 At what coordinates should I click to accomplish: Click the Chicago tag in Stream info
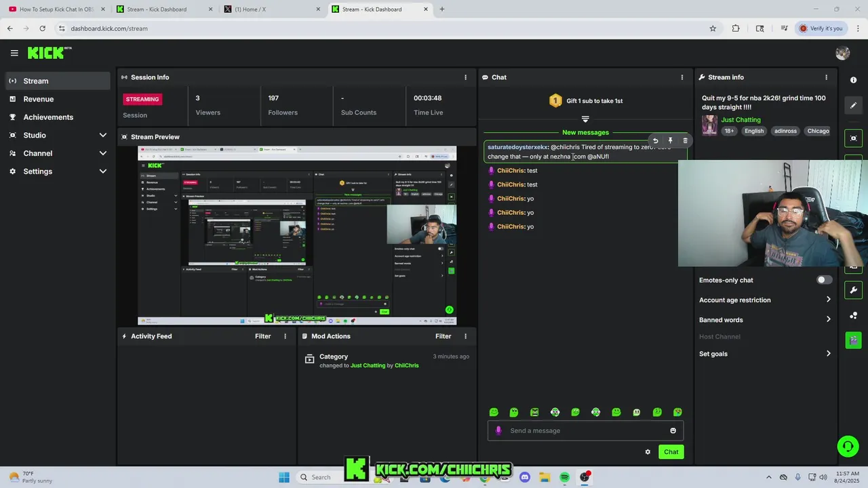(x=818, y=131)
